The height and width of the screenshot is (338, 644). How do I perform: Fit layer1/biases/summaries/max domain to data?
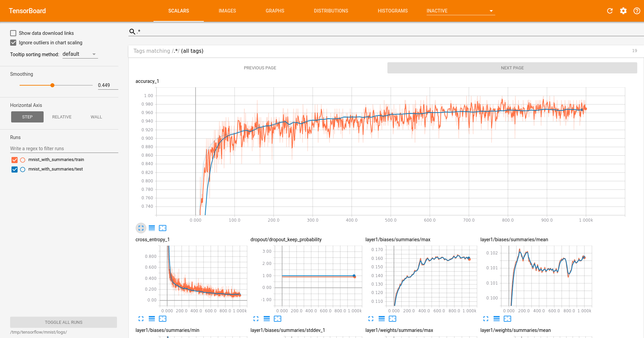pos(392,319)
